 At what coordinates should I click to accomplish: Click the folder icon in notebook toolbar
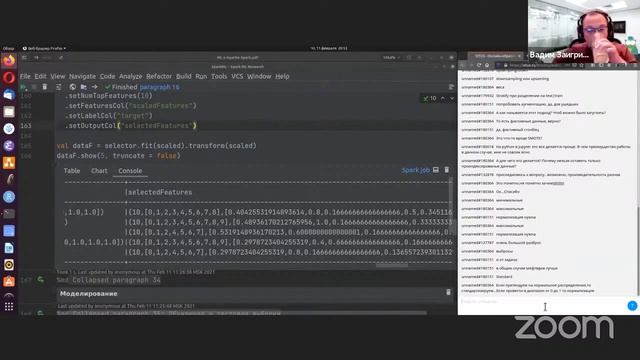pos(83,87)
